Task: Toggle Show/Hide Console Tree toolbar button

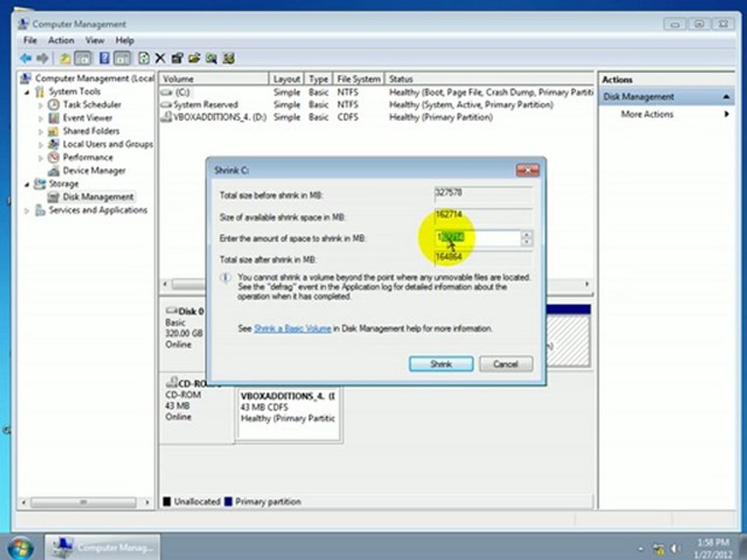Action: pos(82,58)
